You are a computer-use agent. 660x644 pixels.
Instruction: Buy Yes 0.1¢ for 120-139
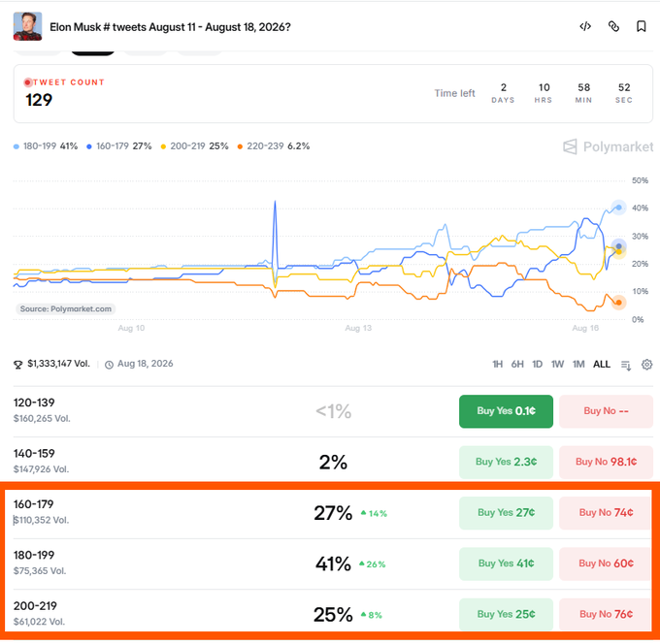click(x=506, y=411)
